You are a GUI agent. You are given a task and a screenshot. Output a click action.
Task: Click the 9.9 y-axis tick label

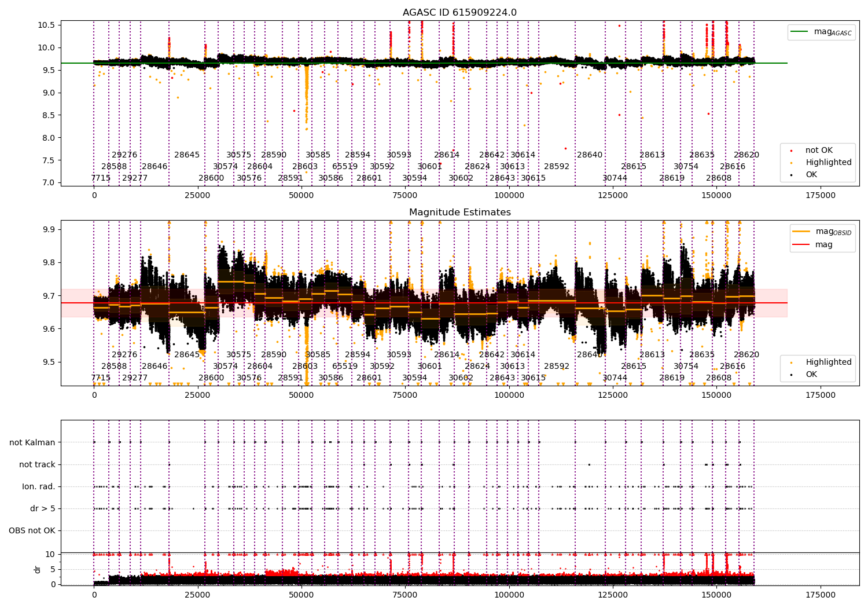tap(48, 229)
